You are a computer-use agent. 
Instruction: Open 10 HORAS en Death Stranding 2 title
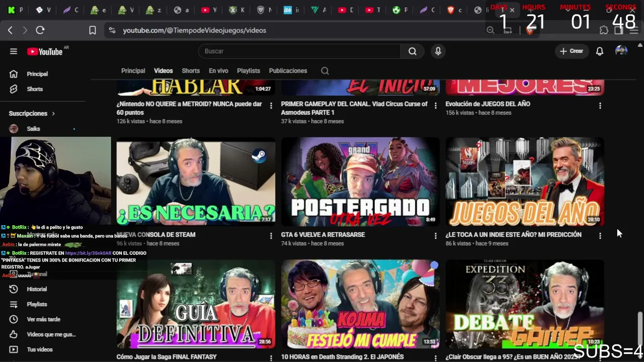pos(342,357)
